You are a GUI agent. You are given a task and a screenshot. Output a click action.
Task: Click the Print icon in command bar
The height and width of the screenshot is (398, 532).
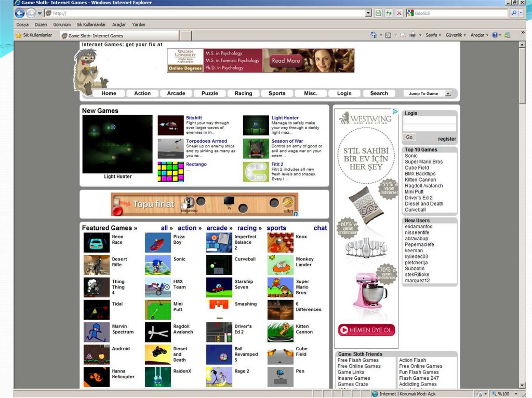[413, 35]
